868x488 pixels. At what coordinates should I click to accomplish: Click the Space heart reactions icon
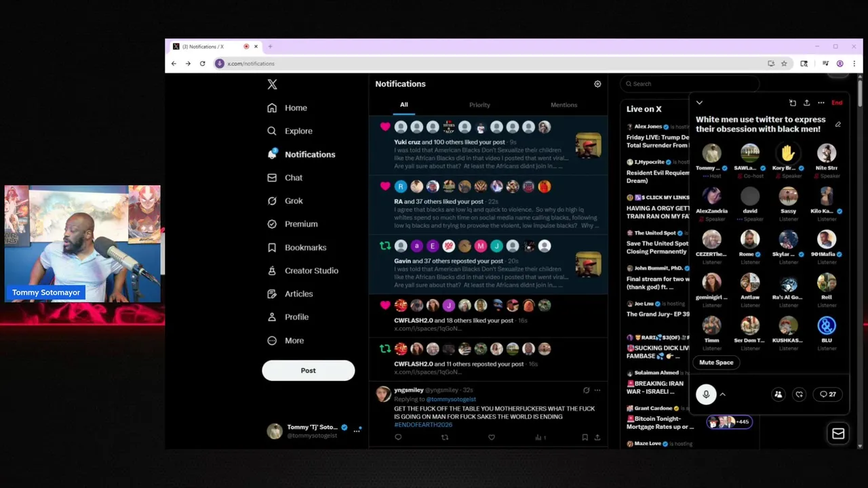800,394
